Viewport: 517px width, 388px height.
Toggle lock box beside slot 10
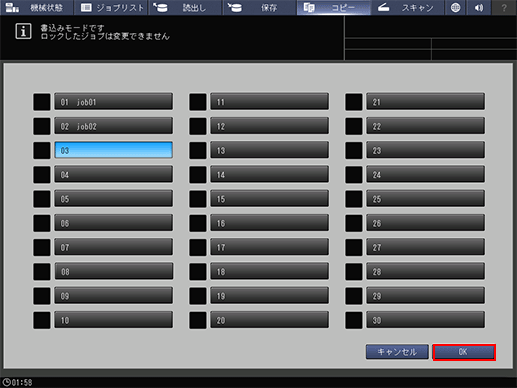pyautogui.click(x=42, y=320)
